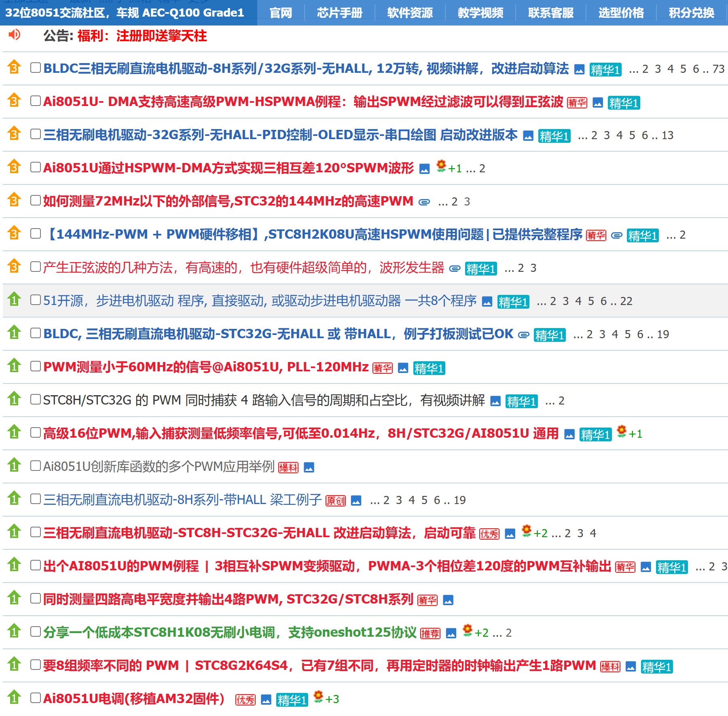The image size is (728, 716).
Task: Click the announcement speaker icon
Action: click(x=14, y=35)
